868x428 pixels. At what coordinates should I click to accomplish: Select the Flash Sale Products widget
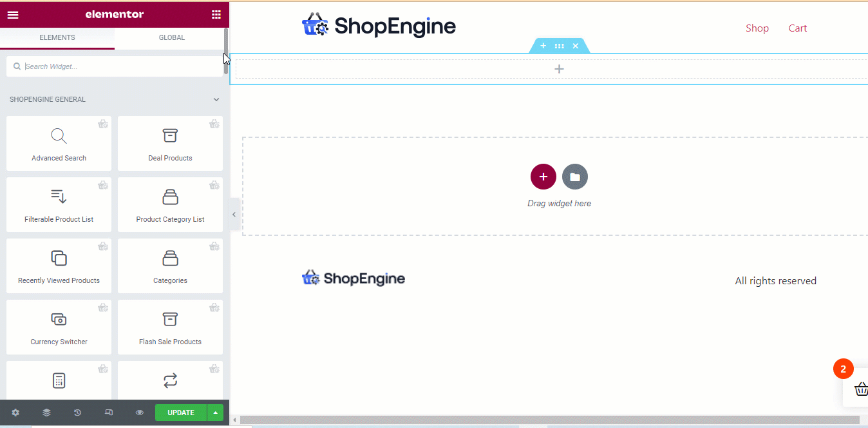[x=170, y=327]
